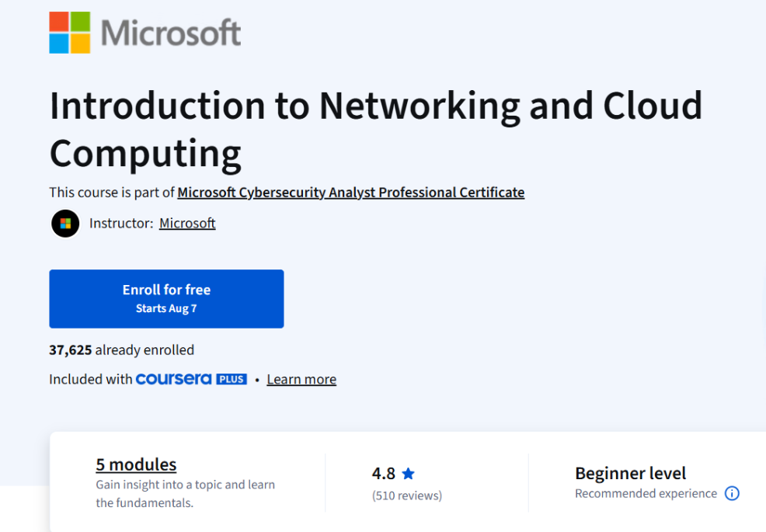Click the Microsoft logo at the top

[x=144, y=31]
